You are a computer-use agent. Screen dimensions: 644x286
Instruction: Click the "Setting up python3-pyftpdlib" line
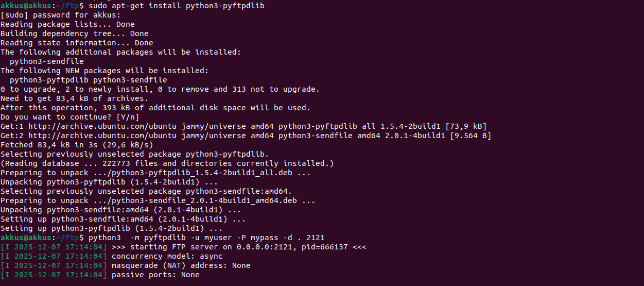[111, 228]
